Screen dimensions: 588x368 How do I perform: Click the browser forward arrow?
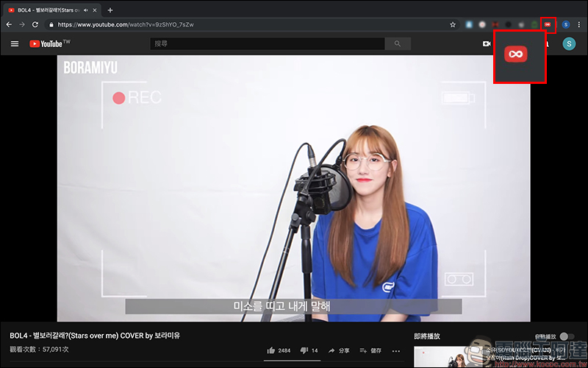point(22,24)
